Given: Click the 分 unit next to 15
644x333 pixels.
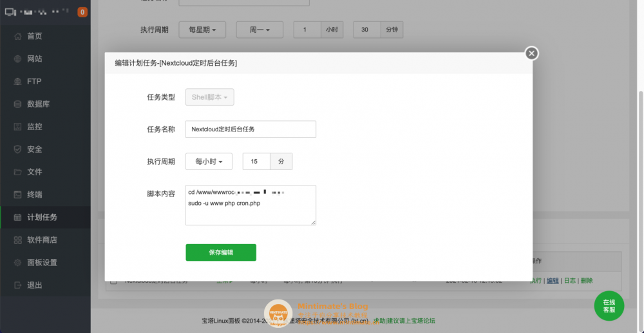Looking at the screenshot, I should 281,162.
